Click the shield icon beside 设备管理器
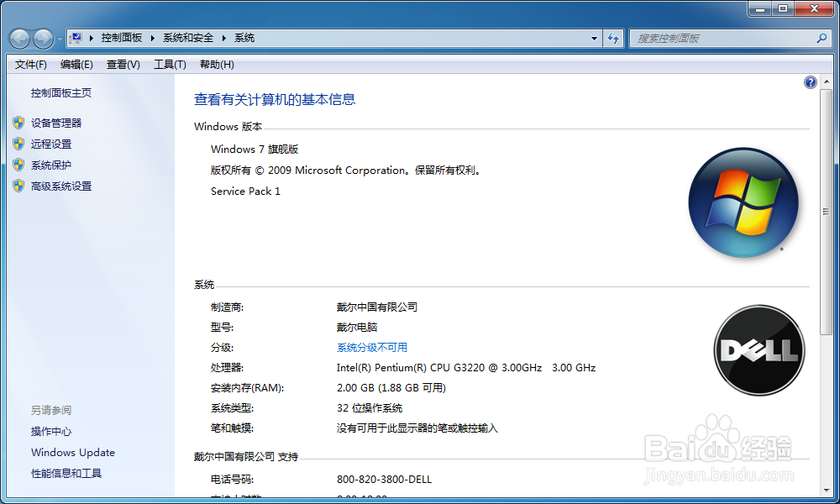Screen dimensions: 840x504 click(x=18, y=123)
